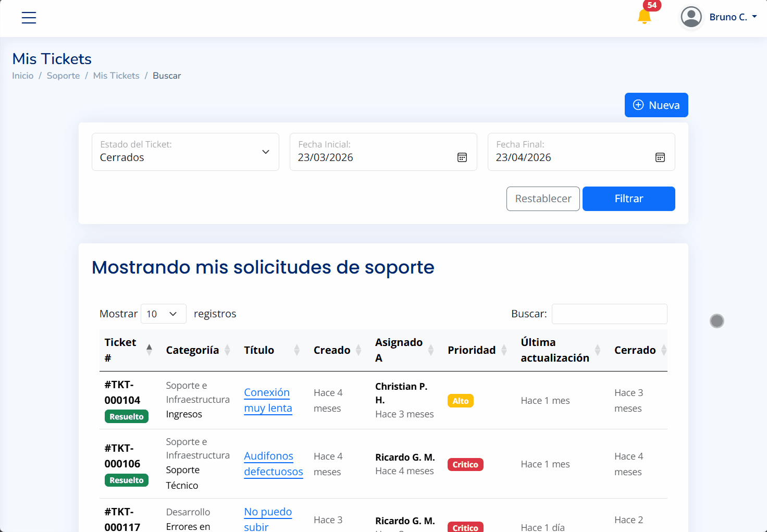Reset filters using Restablecer
The height and width of the screenshot is (532, 767).
(x=543, y=199)
